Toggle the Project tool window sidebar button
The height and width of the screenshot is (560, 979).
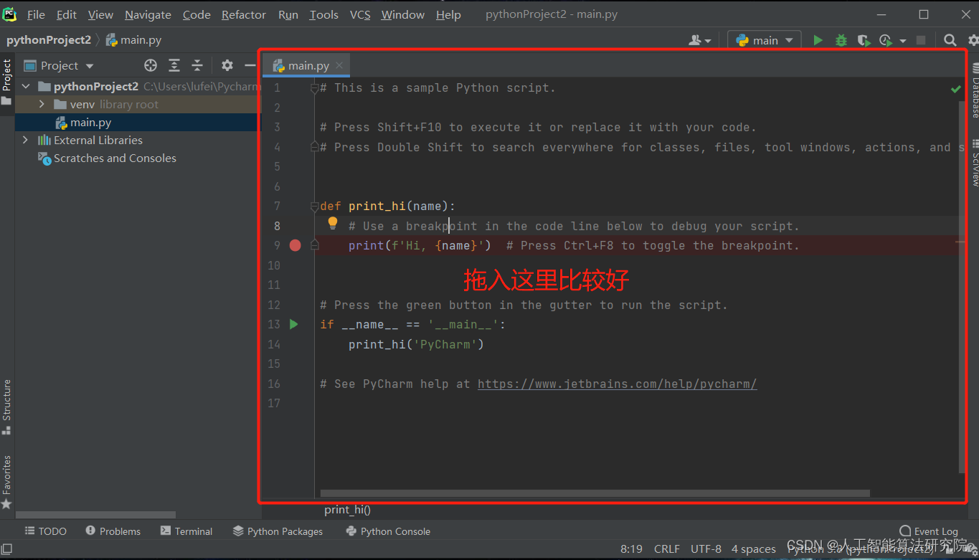coord(6,79)
